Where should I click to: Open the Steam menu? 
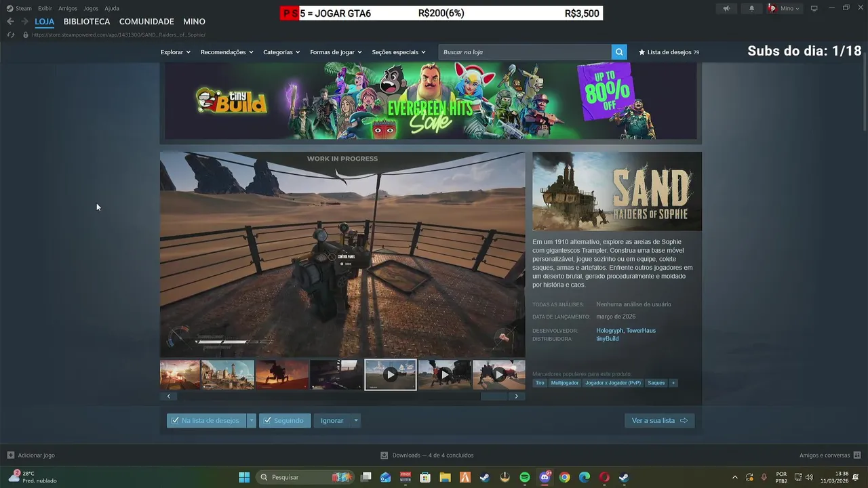click(20, 8)
